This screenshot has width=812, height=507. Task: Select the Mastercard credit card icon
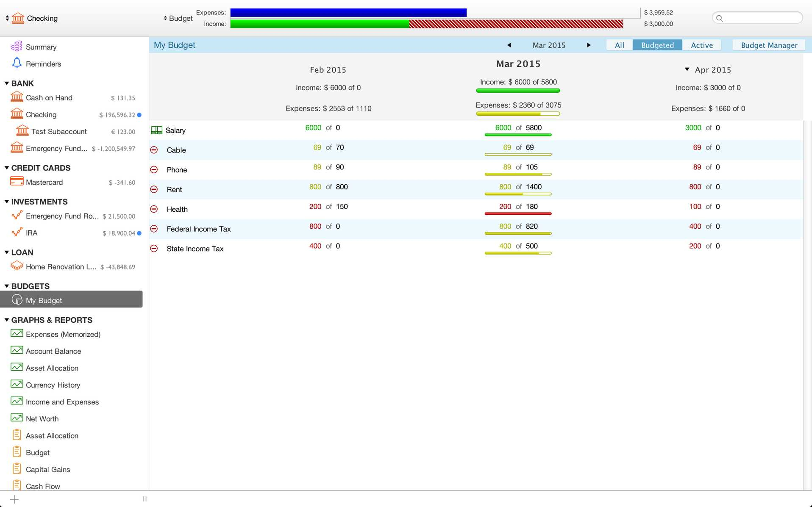pos(17,182)
